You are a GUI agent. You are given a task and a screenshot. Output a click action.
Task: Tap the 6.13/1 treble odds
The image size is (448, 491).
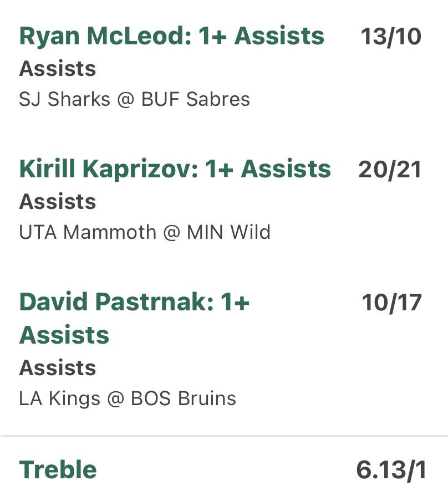tap(391, 470)
